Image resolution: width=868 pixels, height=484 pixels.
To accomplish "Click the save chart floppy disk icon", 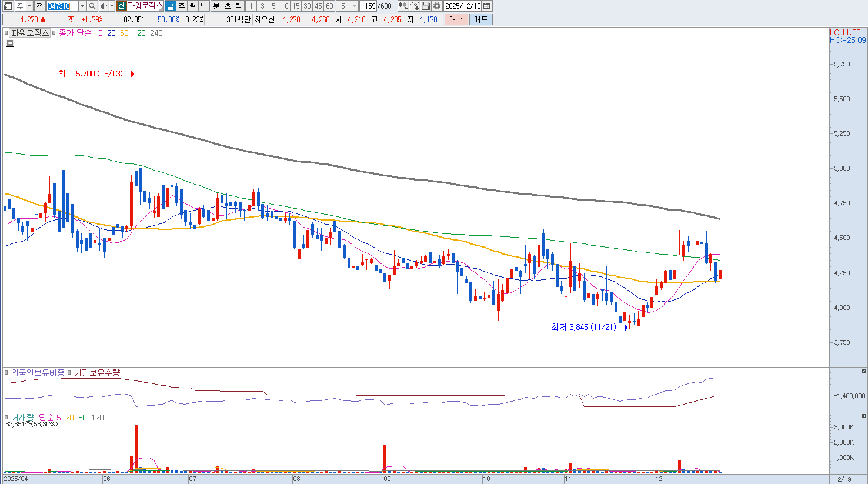I will point(426,6).
